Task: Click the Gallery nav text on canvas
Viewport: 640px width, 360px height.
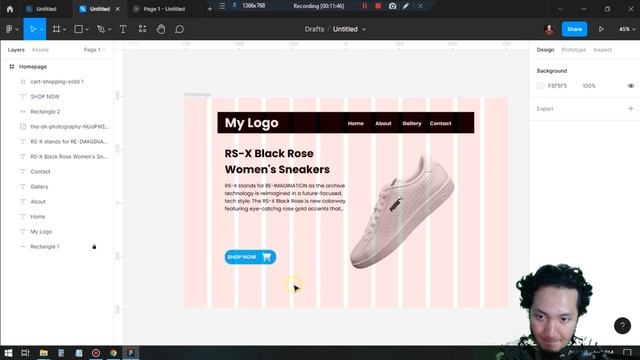Action: point(411,123)
